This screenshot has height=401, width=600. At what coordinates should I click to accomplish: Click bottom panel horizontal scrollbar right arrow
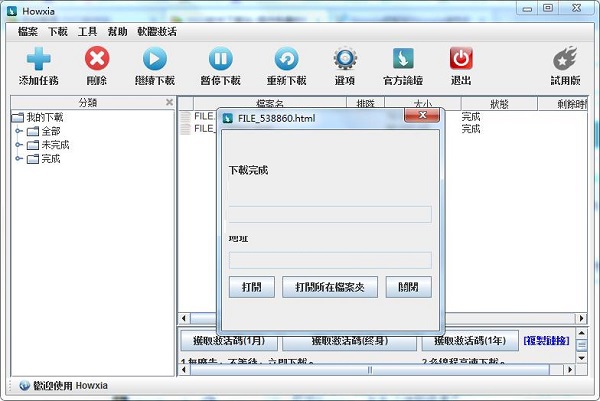(570, 370)
